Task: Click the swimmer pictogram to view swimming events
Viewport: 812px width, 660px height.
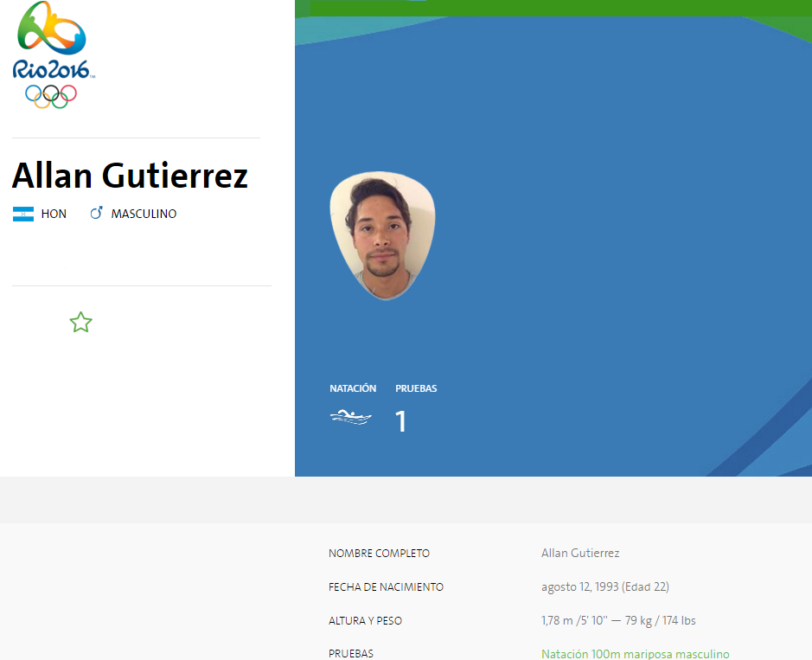Action: pyautogui.click(x=350, y=415)
